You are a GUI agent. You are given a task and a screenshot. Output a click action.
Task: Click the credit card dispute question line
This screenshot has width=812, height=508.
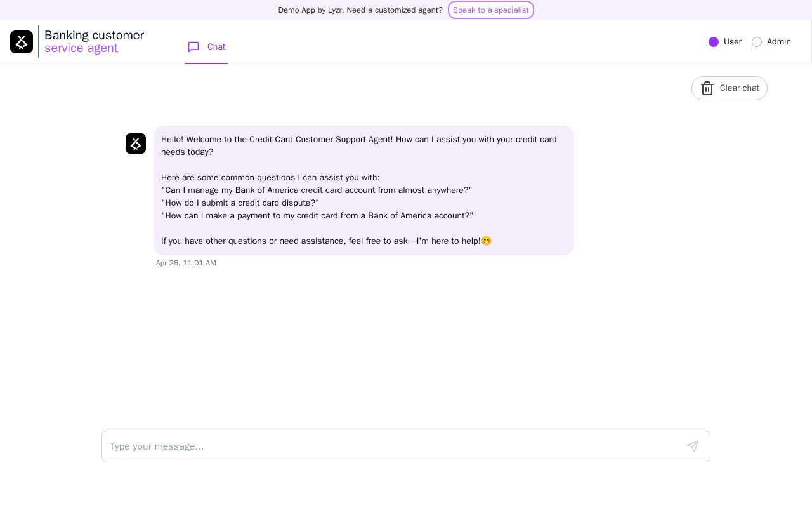point(240,203)
